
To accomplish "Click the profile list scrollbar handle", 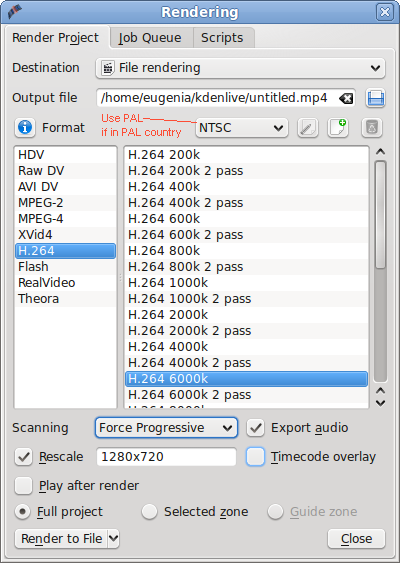I will [x=380, y=215].
